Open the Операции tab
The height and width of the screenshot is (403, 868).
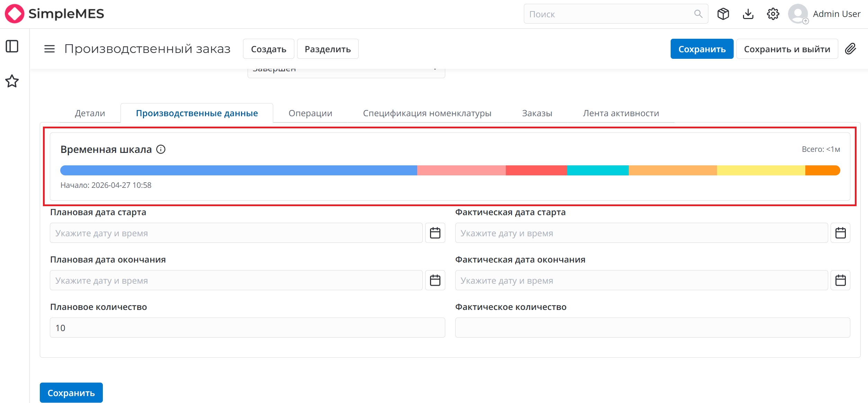point(310,113)
